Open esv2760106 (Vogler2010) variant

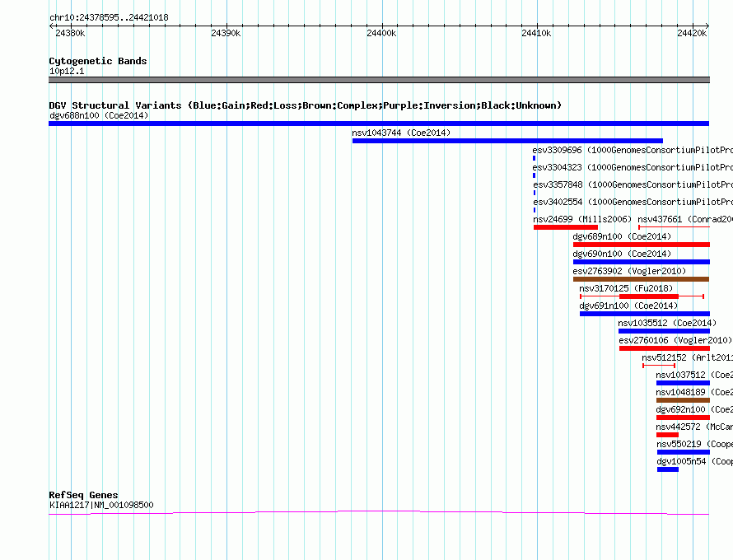[675, 340]
